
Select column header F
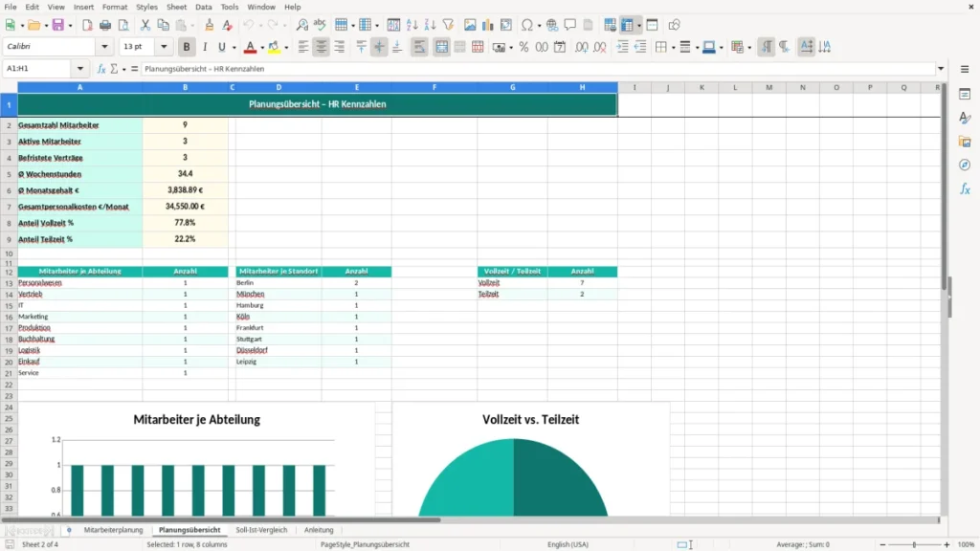point(434,87)
